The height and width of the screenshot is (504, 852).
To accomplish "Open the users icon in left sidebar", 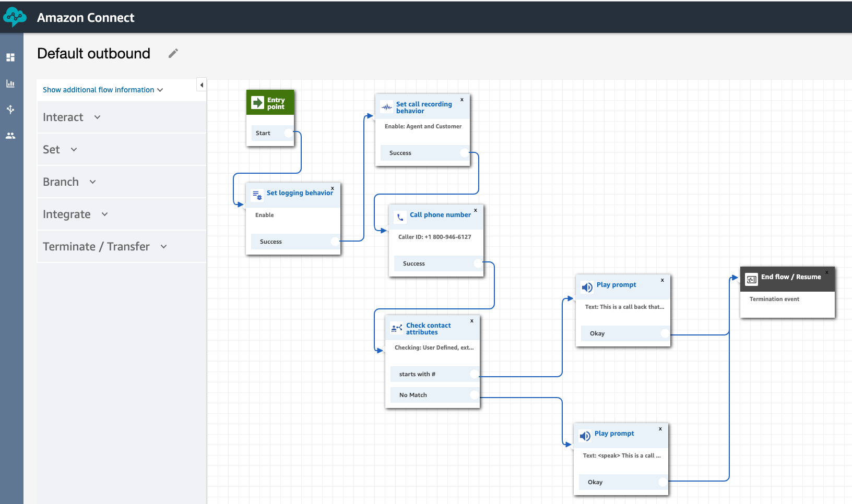I will 10,136.
